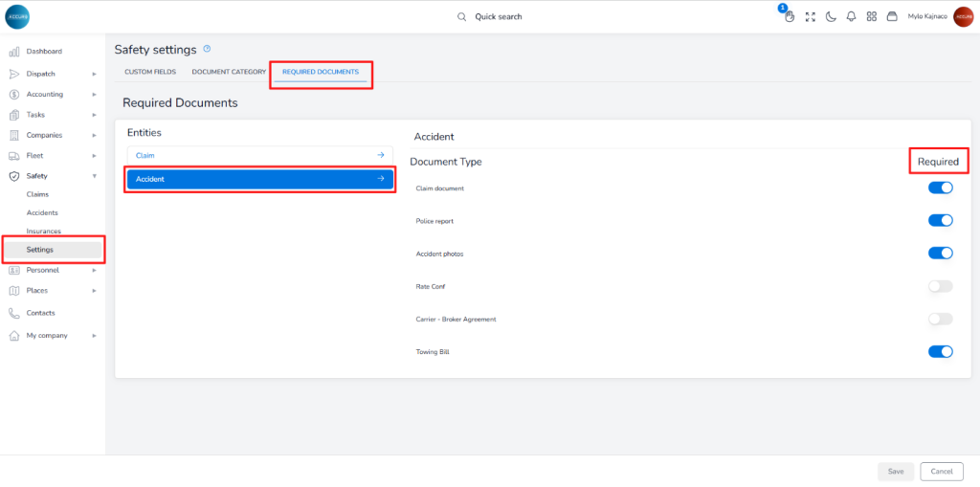Enter fullscreen mode via expand icon

coord(811,16)
